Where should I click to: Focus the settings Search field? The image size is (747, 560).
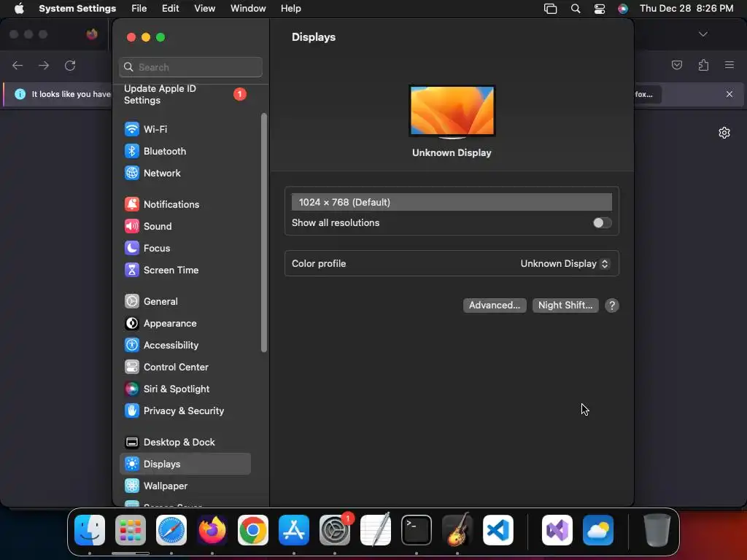pos(190,67)
